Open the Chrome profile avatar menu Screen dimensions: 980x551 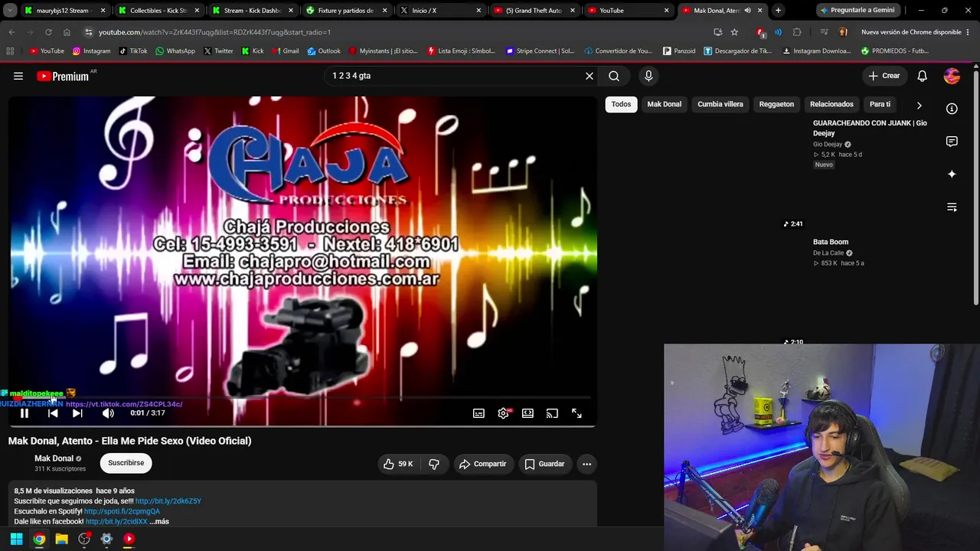(843, 32)
